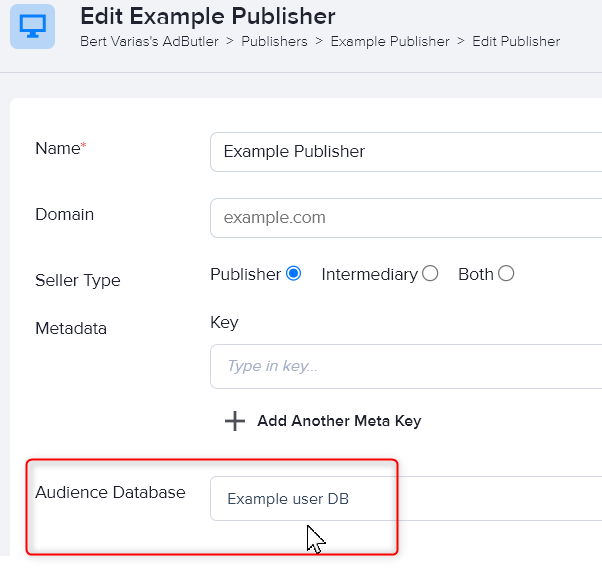Click the Domain field label
Image resolution: width=602 pixels, height=578 pixels.
[x=64, y=214]
